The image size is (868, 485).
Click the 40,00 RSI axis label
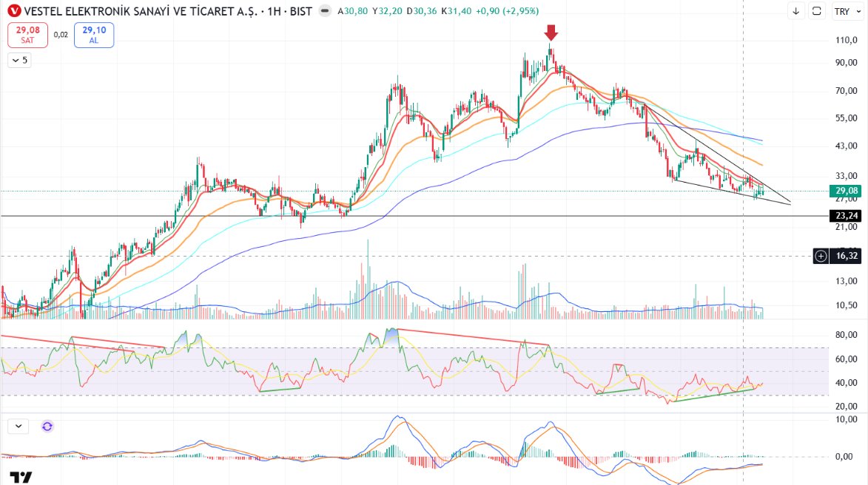847,383
